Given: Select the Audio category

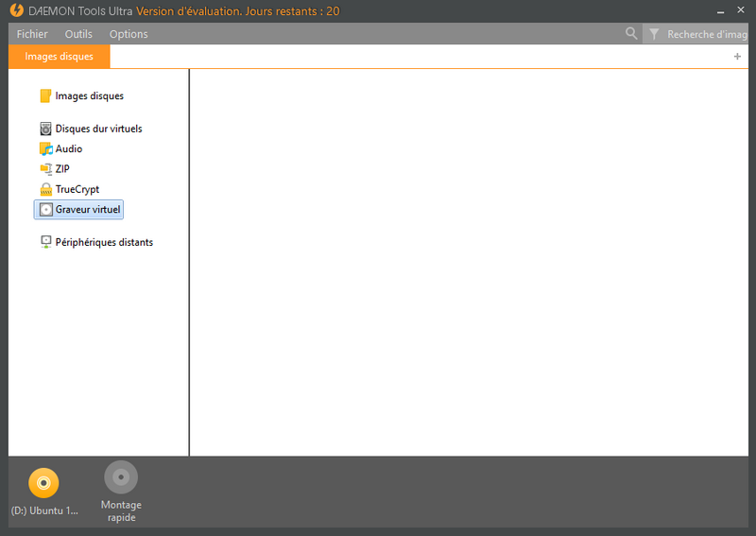Looking at the screenshot, I should point(69,148).
